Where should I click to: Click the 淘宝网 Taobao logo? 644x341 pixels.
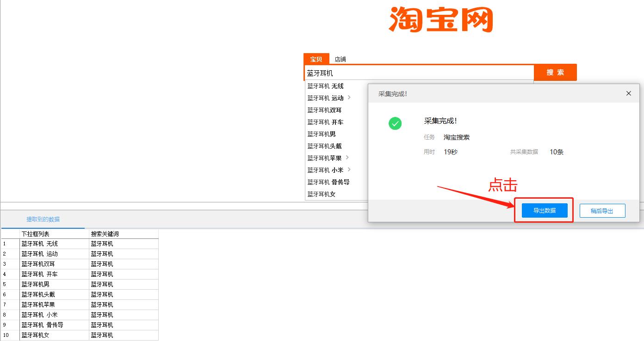[442, 20]
